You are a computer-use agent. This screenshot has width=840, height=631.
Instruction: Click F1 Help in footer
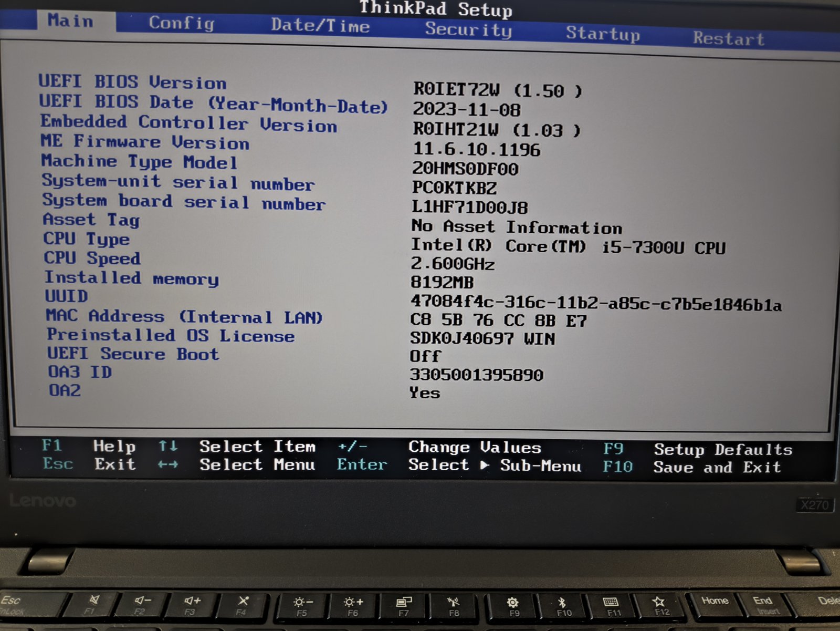(89, 446)
